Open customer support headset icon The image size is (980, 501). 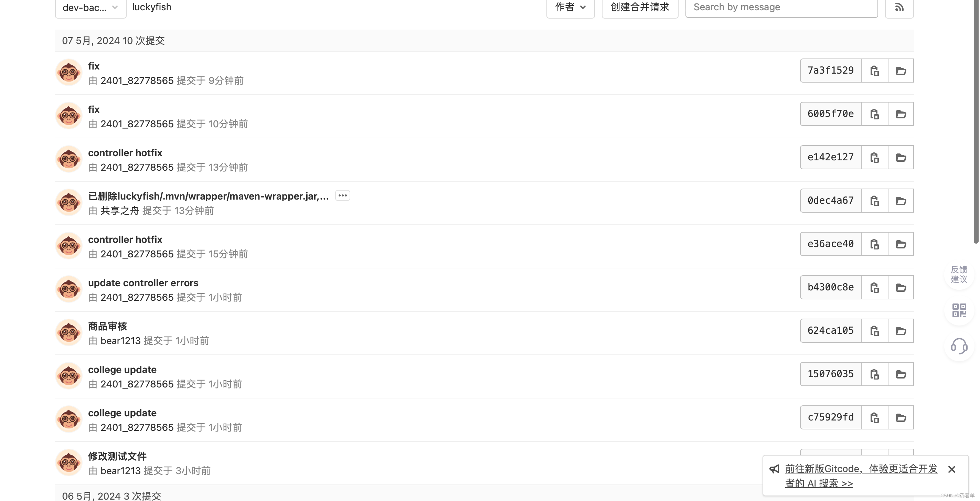pyautogui.click(x=959, y=346)
